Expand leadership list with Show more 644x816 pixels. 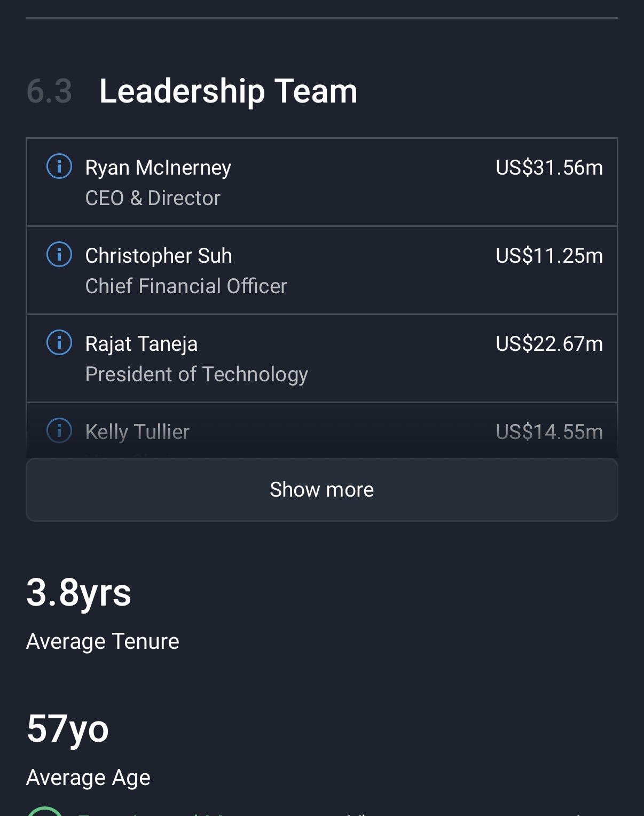(x=321, y=490)
